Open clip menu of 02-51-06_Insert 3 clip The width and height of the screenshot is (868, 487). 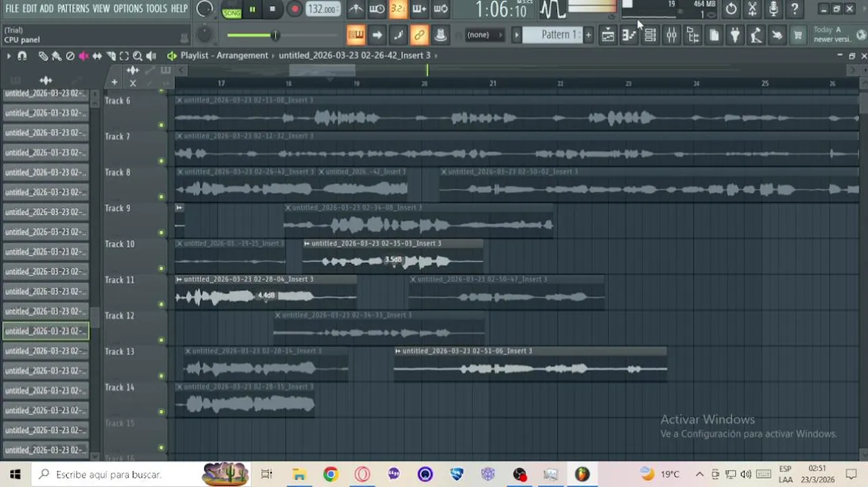[398, 351]
